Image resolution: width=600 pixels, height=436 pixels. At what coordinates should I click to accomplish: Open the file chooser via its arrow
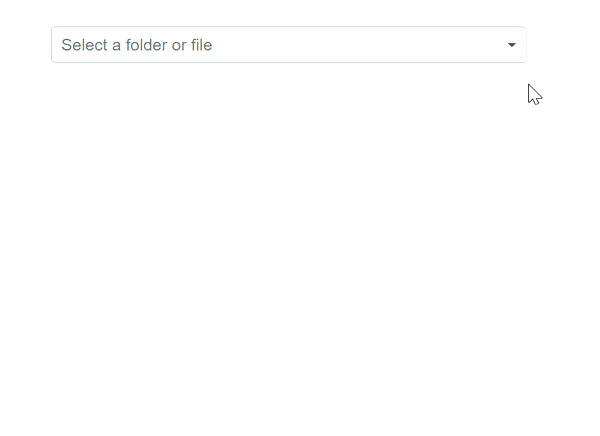[512, 45]
